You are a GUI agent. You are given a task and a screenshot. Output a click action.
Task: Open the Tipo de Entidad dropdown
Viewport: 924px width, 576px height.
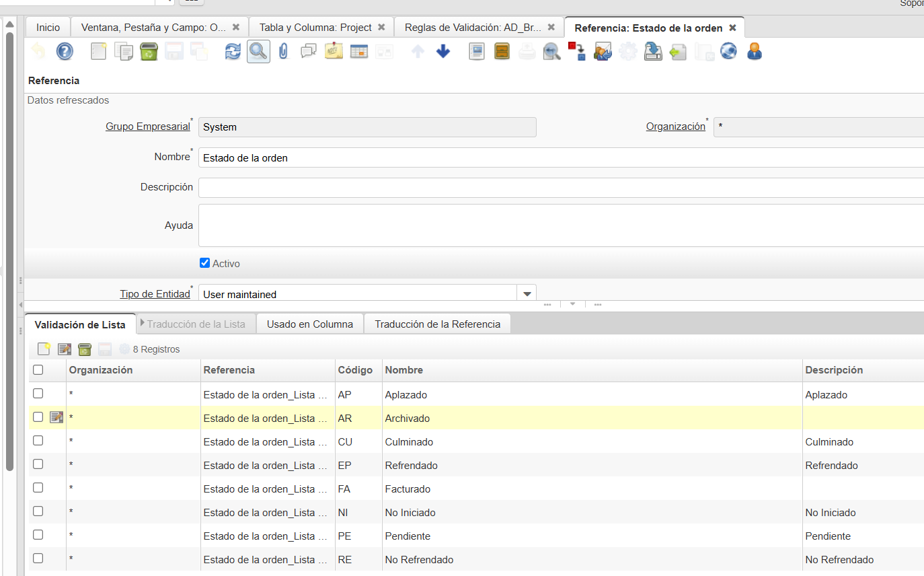point(526,294)
